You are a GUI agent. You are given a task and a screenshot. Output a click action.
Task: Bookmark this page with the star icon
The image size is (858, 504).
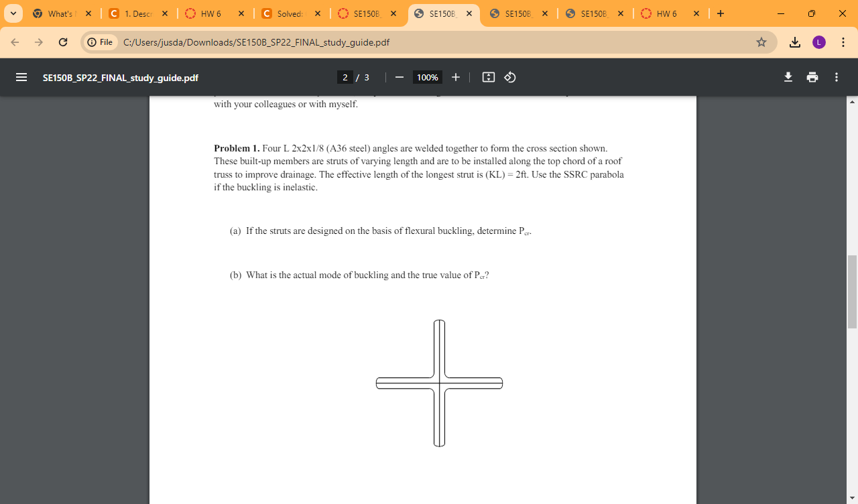(761, 42)
